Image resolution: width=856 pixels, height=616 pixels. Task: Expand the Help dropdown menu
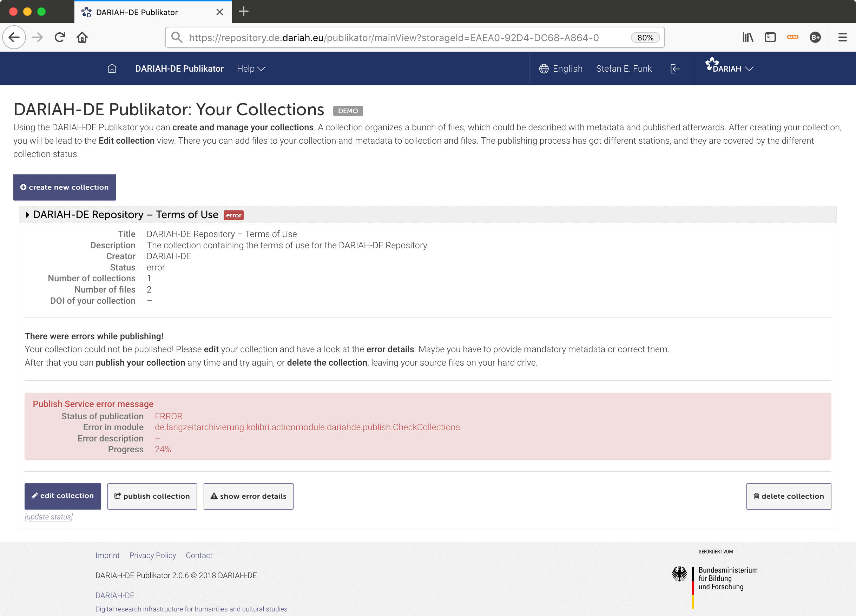[x=251, y=68]
